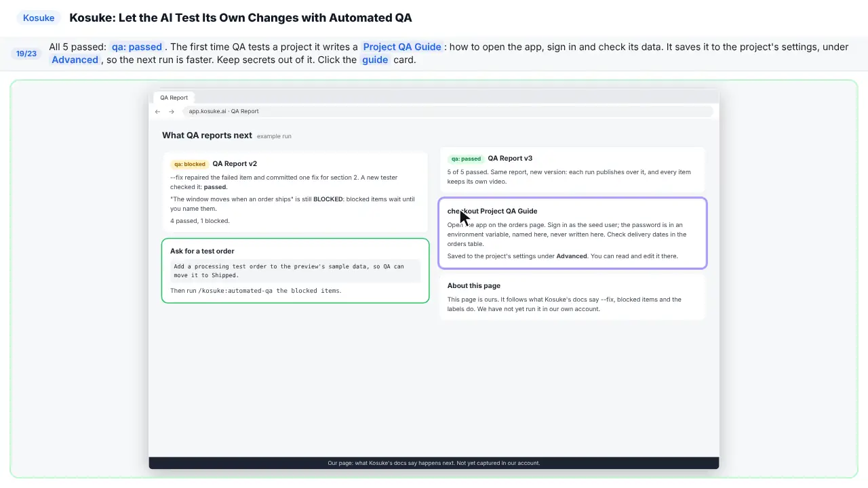Select the 'QA Report v3' card title
This screenshot has width=868, height=488.
(x=510, y=159)
